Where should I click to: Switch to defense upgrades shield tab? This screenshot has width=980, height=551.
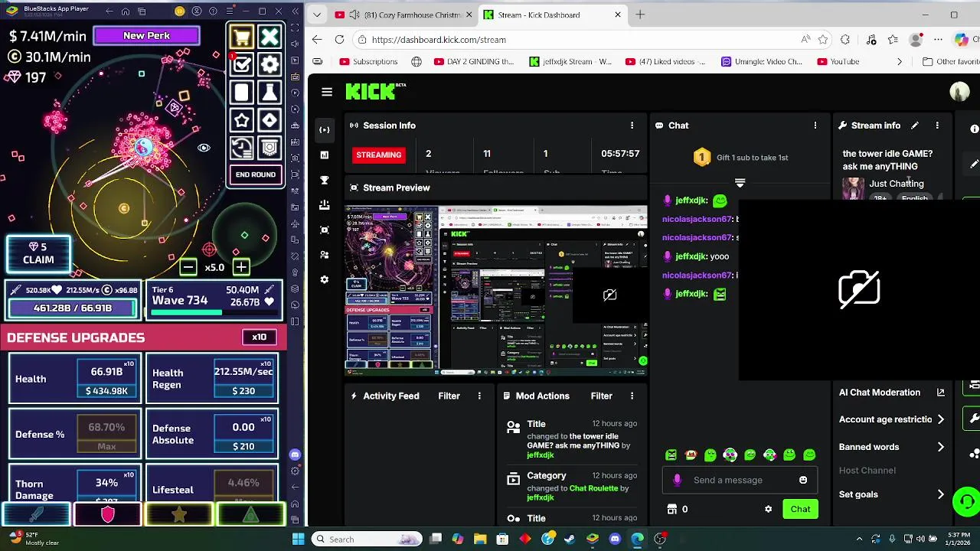(107, 515)
